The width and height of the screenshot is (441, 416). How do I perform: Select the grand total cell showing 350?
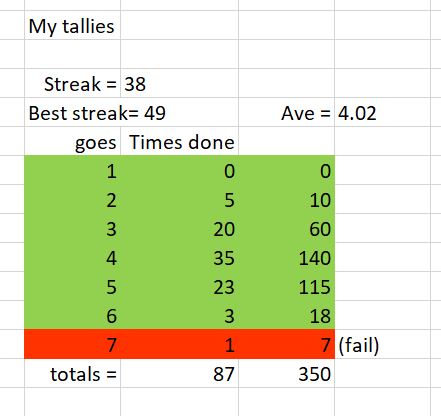[x=287, y=373]
